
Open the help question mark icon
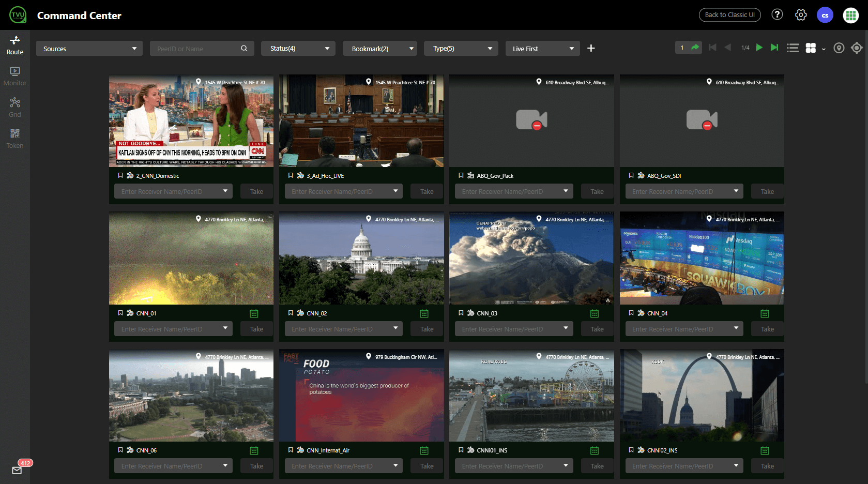[x=777, y=14]
